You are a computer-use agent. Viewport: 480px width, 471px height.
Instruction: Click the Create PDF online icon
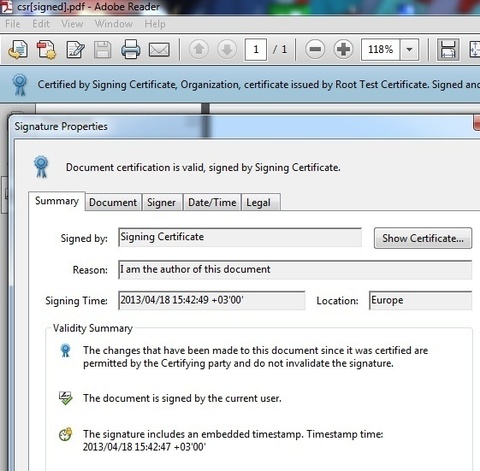(46, 50)
